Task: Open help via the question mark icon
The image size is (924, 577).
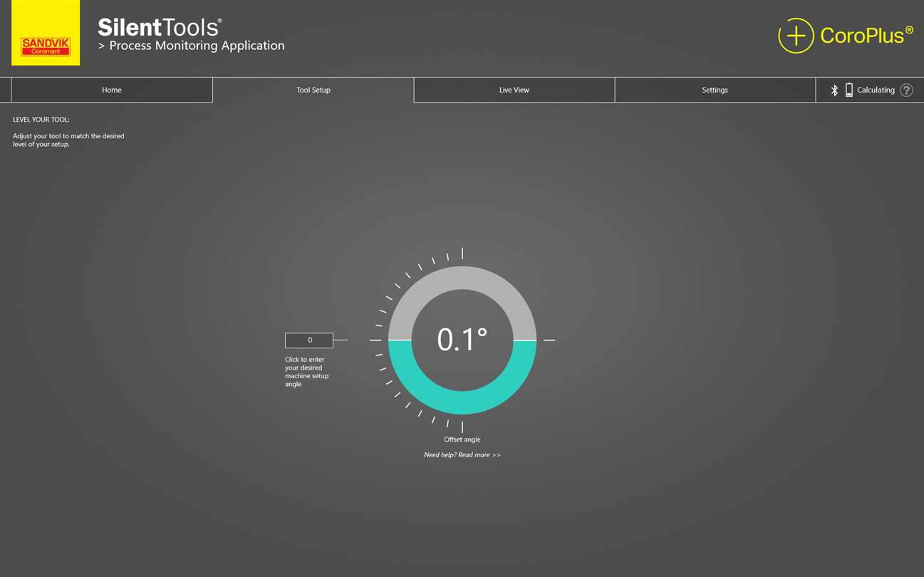Action: [906, 90]
